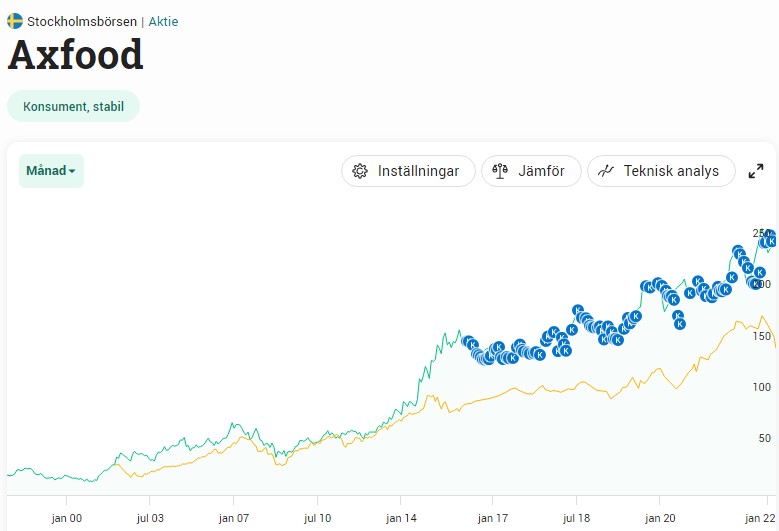The width and height of the screenshot is (779, 531).
Task: Click the Swedish flag icon
Action: coord(15,21)
